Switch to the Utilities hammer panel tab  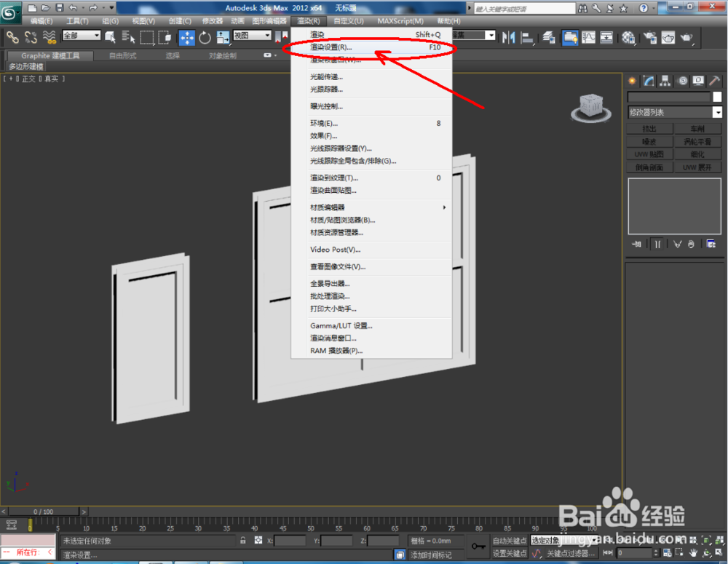[715, 82]
